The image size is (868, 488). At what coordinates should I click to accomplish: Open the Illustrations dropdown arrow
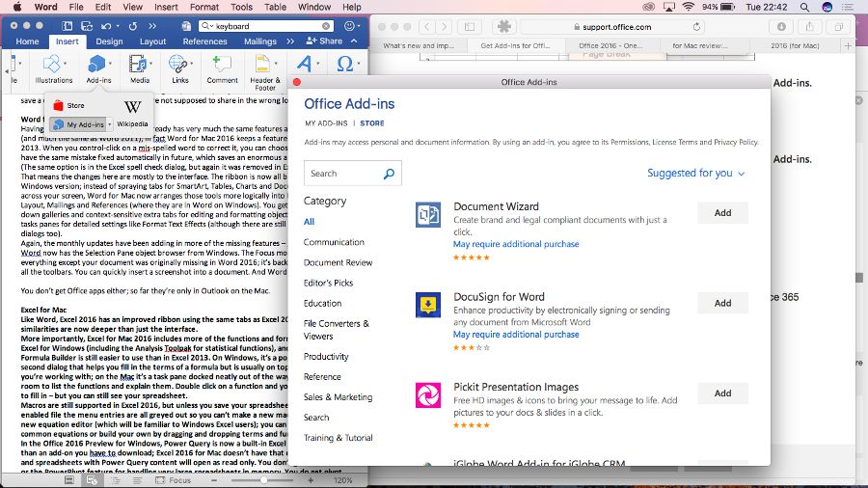66,64
